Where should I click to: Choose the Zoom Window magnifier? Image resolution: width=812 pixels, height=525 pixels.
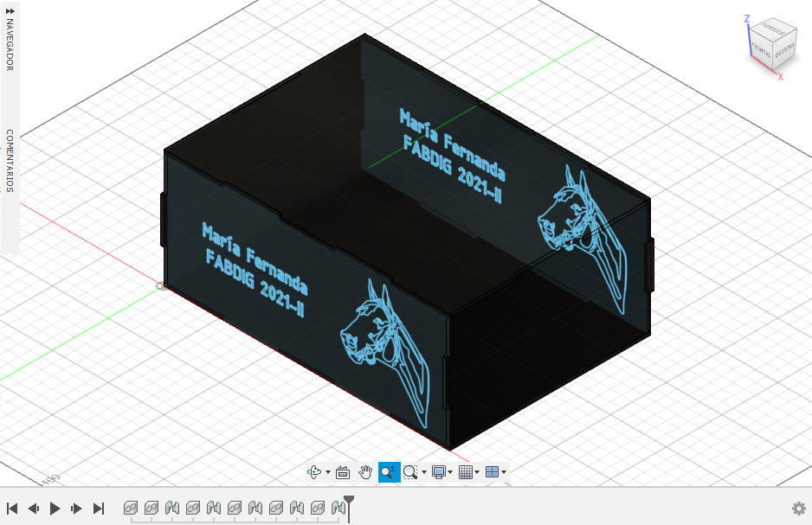tap(410, 471)
